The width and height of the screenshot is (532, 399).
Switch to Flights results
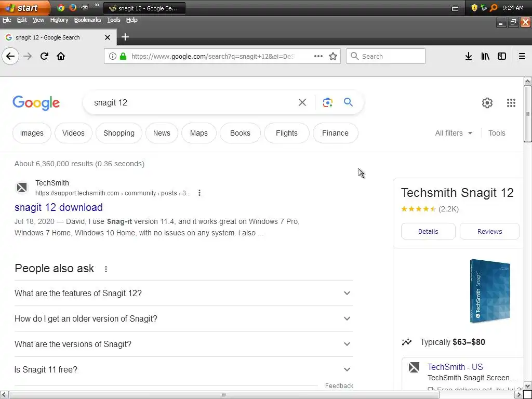tap(287, 133)
